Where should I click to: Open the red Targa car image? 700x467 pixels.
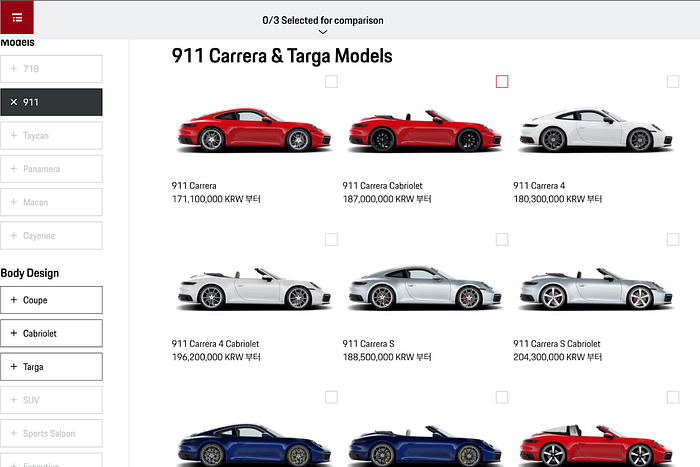click(596, 445)
